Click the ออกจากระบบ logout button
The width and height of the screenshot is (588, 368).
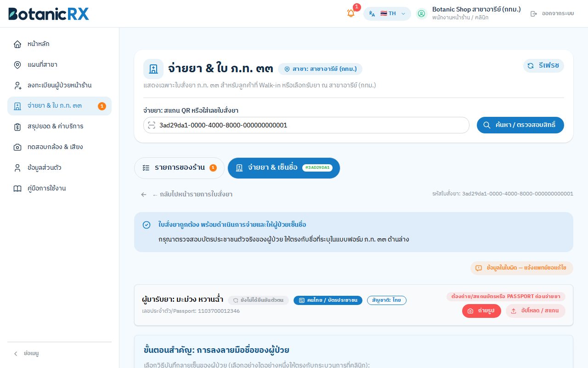552,14
